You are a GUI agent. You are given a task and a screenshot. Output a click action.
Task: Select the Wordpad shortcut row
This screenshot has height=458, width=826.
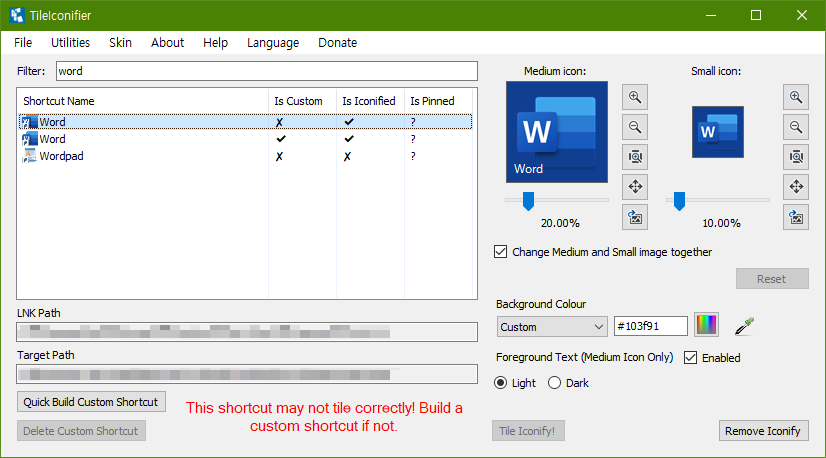[245, 156]
